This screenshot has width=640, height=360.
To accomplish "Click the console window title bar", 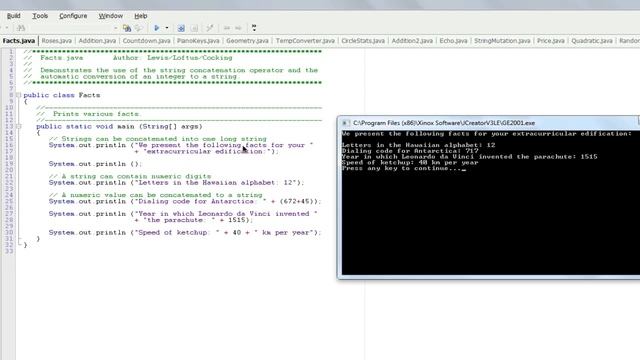I will pos(489,123).
